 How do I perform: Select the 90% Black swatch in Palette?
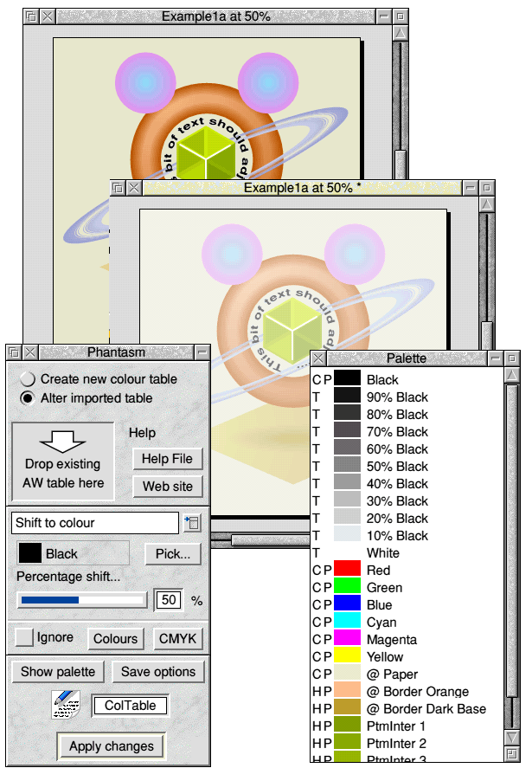348,396
